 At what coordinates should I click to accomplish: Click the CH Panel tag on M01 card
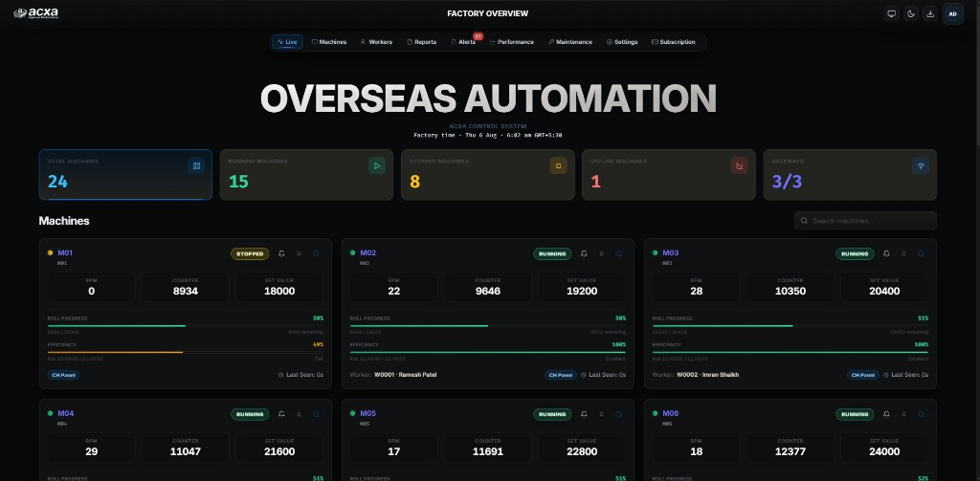click(x=64, y=375)
